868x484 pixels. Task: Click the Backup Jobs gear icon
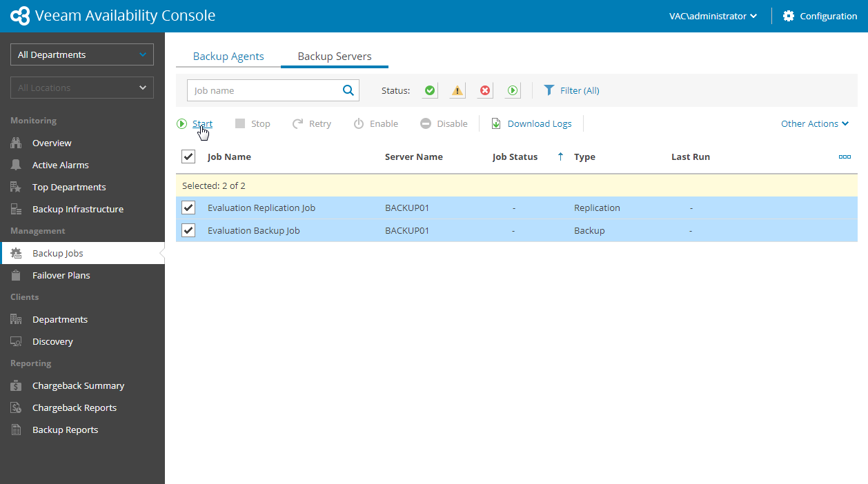16,253
